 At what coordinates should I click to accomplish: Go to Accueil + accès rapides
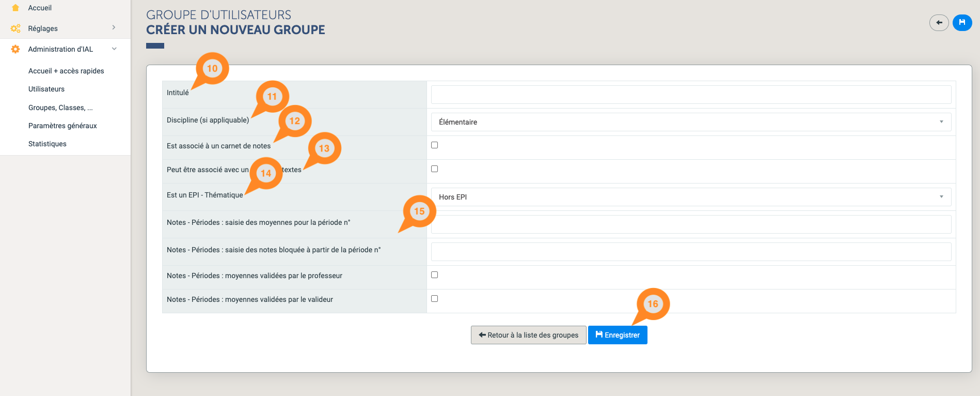pos(66,71)
